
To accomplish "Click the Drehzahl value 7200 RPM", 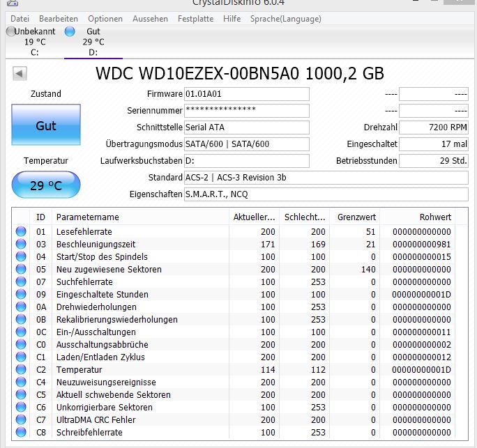I will coord(434,128).
